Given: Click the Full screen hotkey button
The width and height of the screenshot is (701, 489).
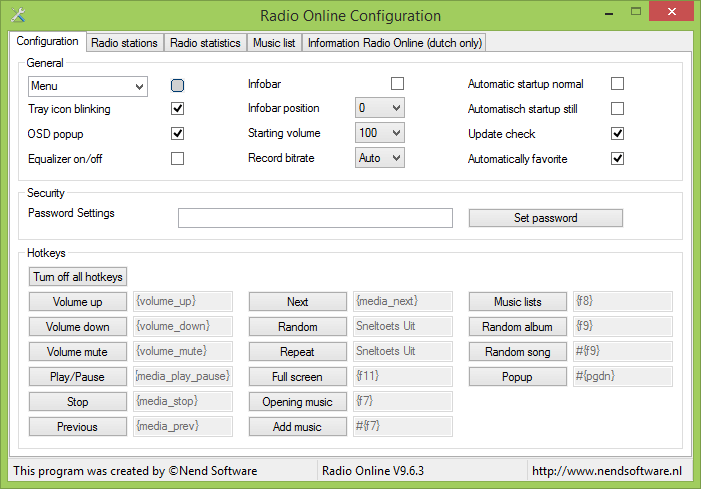Looking at the screenshot, I should [x=298, y=377].
